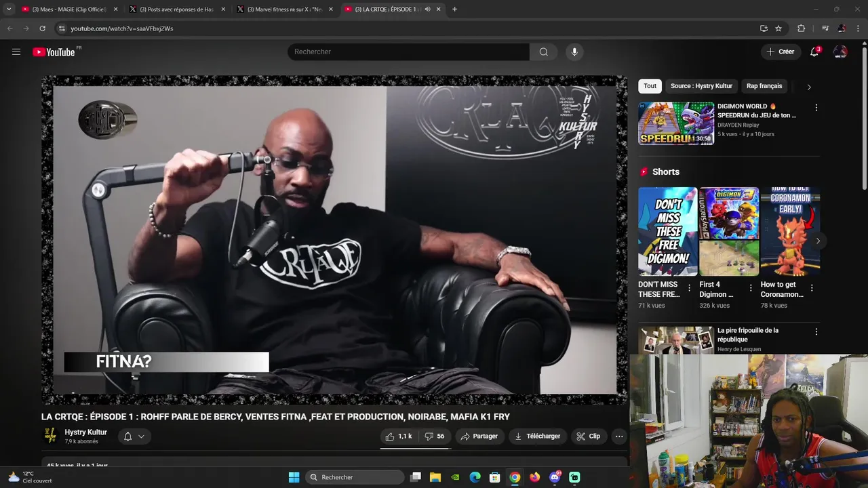Open File Explorer from the taskbar
This screenshot has width=868, height=488.
435,477
